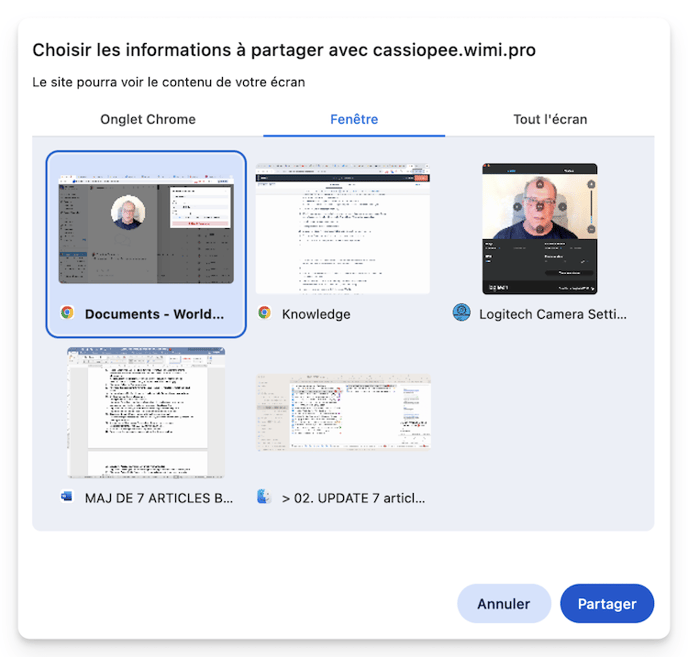Choose the Knowledge window preview

tap(343, 229)
